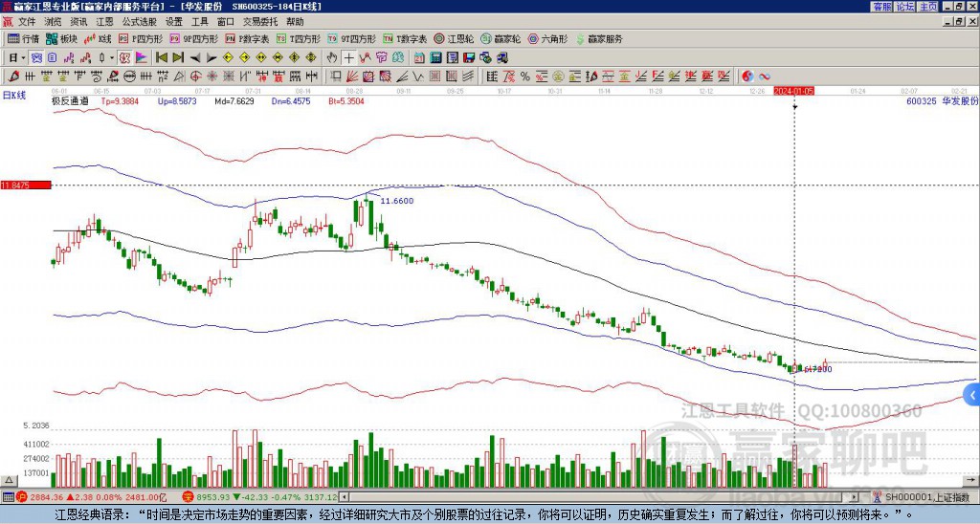The image size is (980, 524).
Task: Click the horizontal chart scrollbar track
Action: [x=600, y=497]
